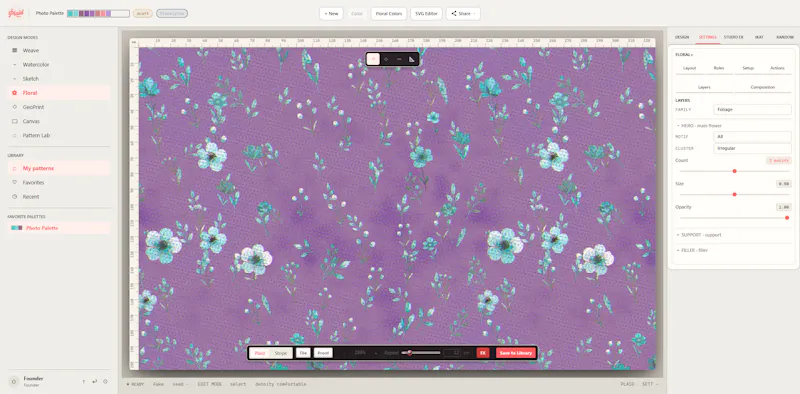This screenshot has width=800, height=394.
Task: Toggle the Tile view button
Action: tap(303, 353)
